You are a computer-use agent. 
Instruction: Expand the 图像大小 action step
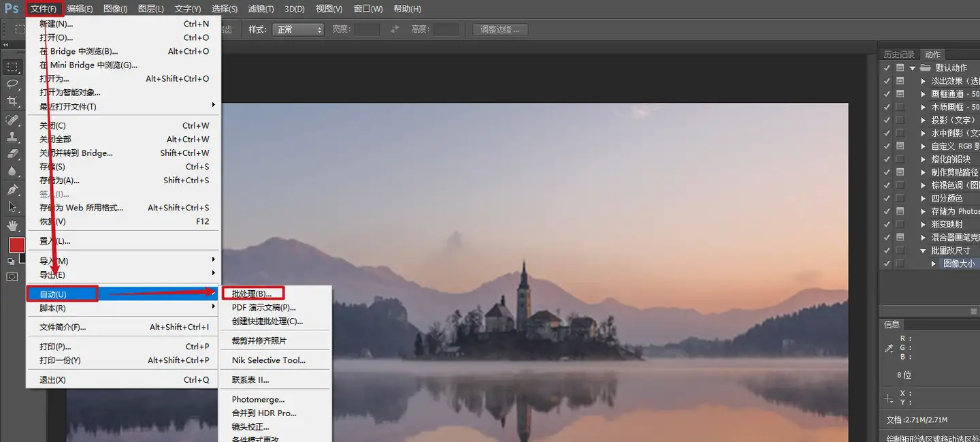934,264
